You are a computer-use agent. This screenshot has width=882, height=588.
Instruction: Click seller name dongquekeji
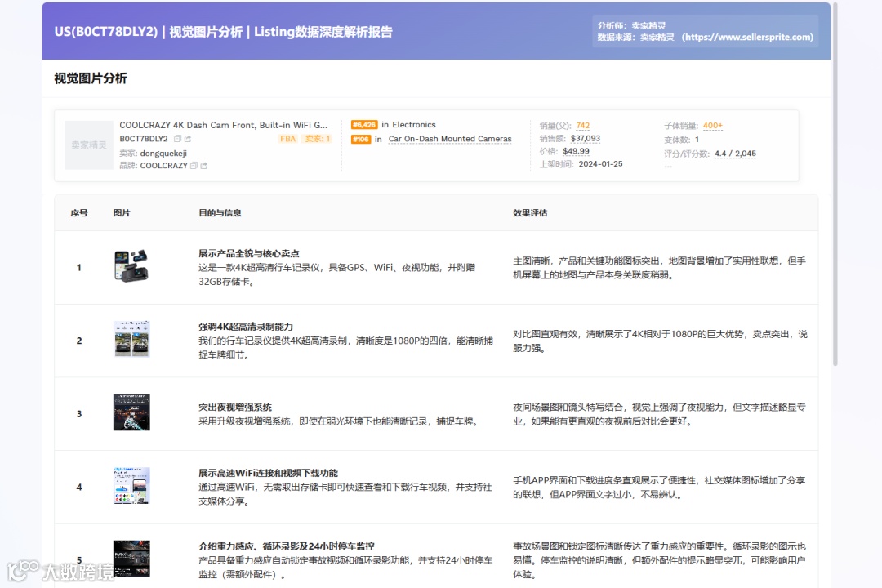[163, 153]
